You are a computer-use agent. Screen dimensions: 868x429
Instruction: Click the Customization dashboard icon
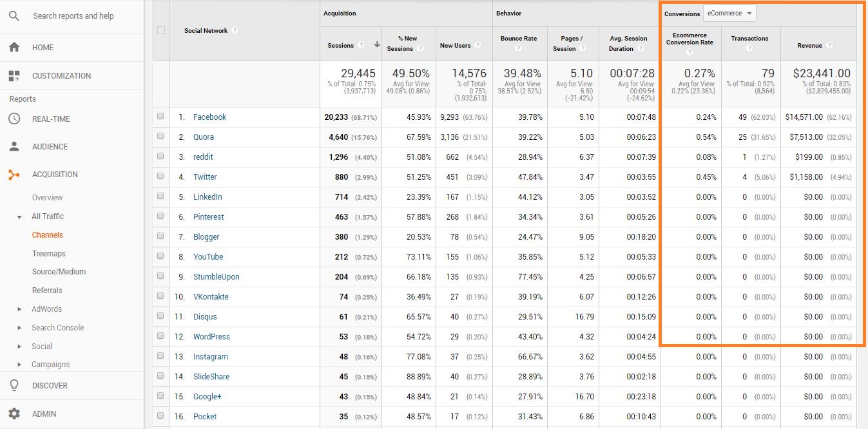click(x=14, y=76)
